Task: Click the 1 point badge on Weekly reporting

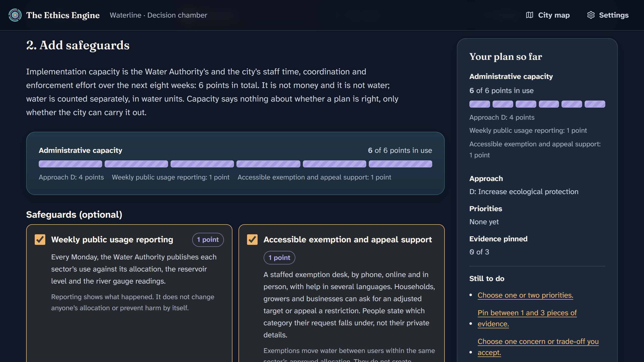Action: coord(208,240)
